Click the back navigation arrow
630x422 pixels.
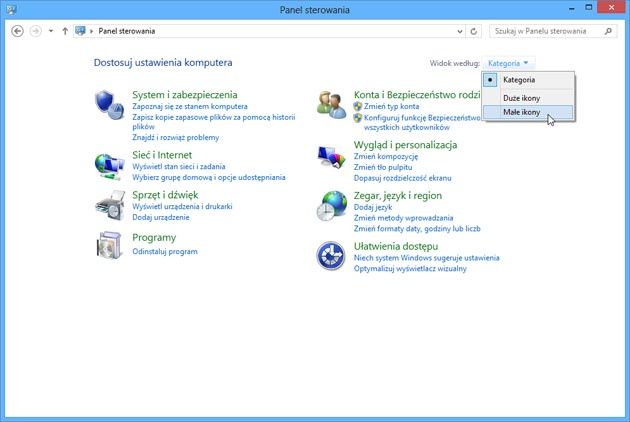pos(17,31)
